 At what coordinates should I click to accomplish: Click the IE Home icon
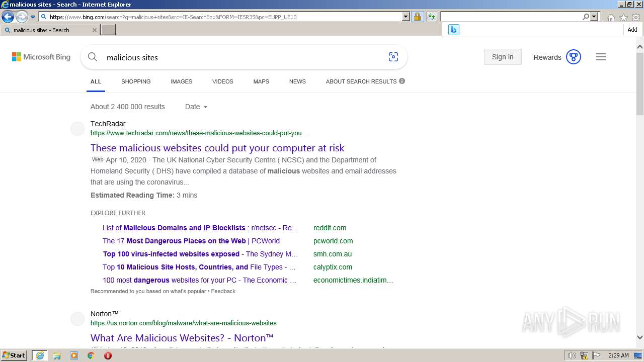tap(611, 18)
